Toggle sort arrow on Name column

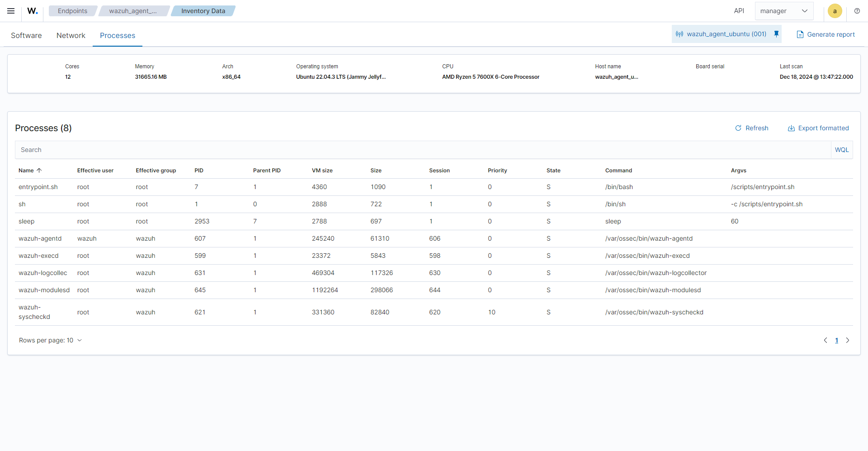pos(39,171)
